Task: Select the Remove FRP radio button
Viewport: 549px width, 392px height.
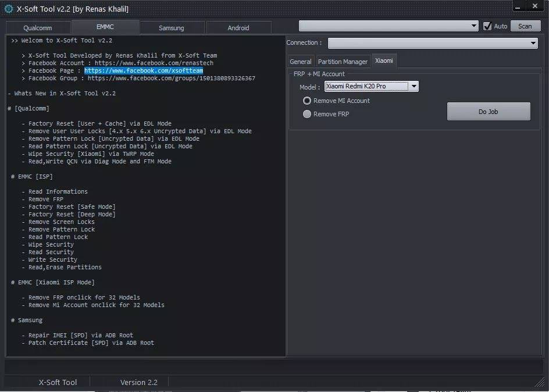Action: [307, 114]
